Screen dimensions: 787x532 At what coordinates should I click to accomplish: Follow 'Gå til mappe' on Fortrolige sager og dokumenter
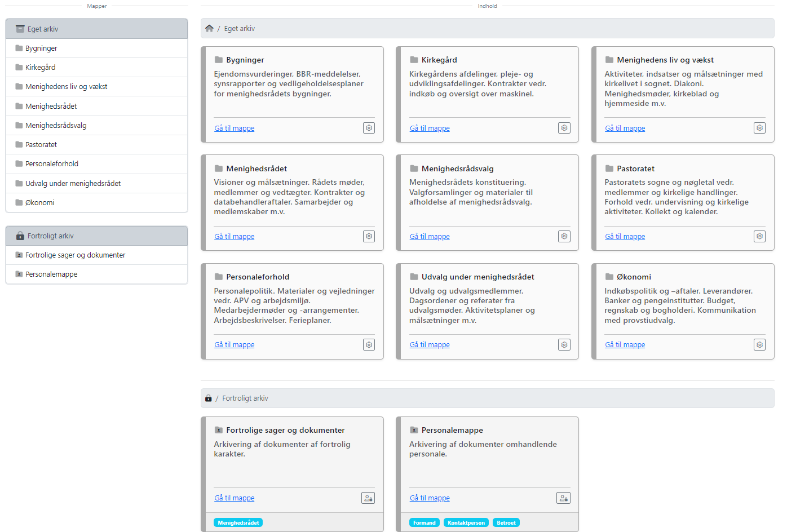click(x=234, y=498)
